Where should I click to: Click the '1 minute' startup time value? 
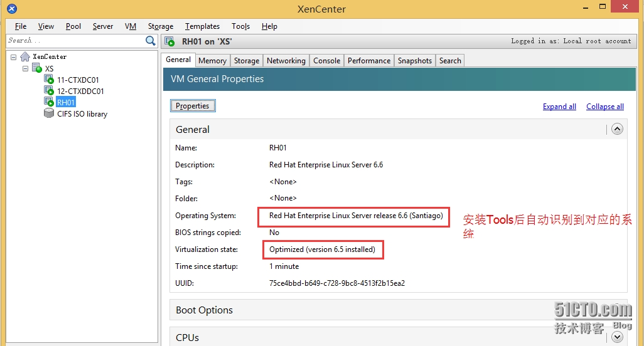[284, 266]
